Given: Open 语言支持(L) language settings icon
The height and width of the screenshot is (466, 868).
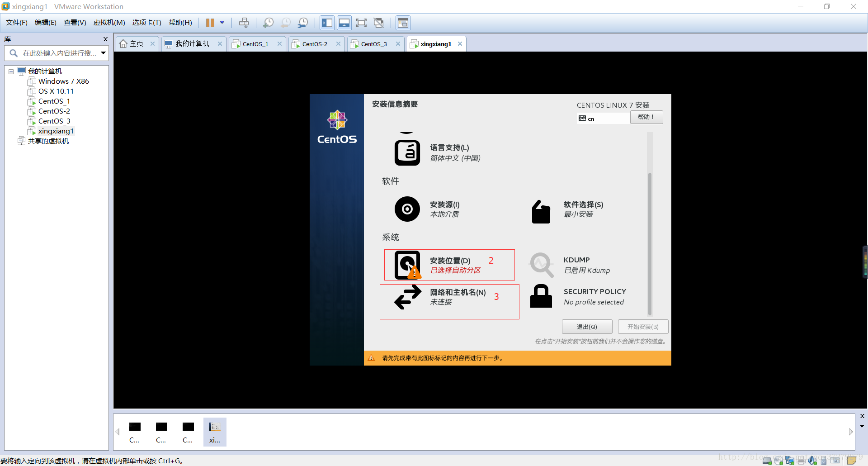Looking at the screenshot, I should point(407,153).
